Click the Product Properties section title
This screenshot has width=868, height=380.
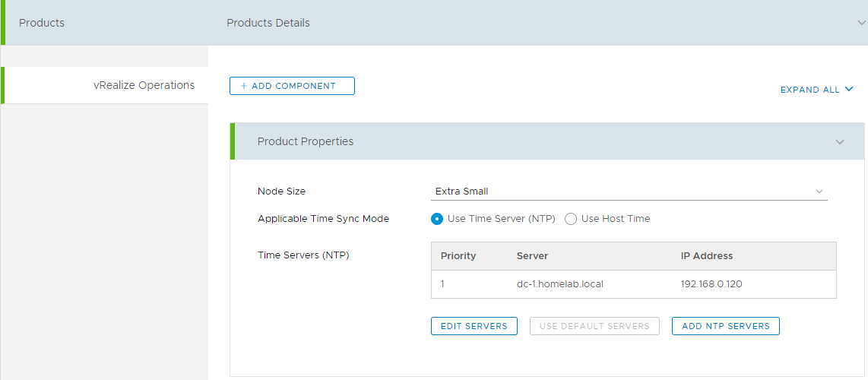click(306, 141)
